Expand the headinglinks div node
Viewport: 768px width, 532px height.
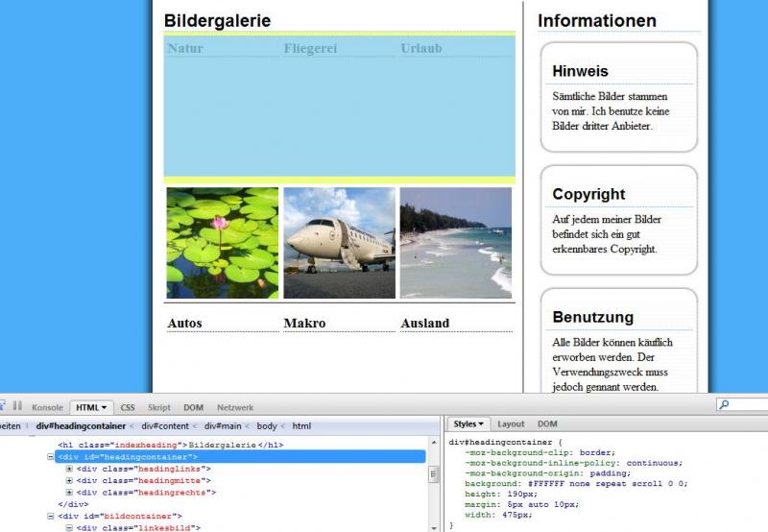tap(69, 469)
